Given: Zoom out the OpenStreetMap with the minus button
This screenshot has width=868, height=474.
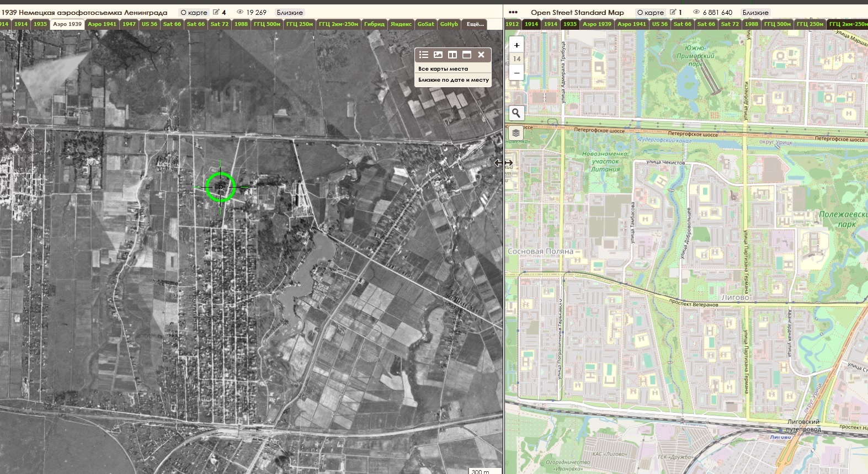Looking at the screenshot, I should (x=516, y=72).
